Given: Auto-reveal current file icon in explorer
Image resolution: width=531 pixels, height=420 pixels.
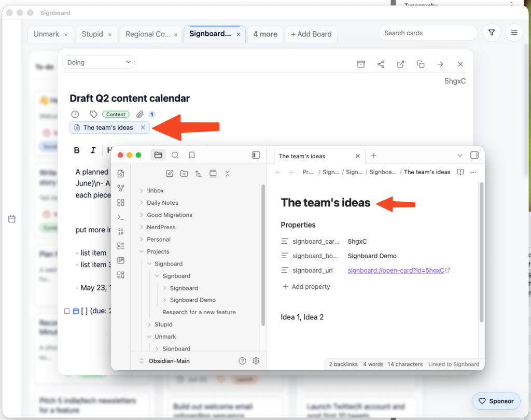Looking at the screenshot, I should [213, 174].
